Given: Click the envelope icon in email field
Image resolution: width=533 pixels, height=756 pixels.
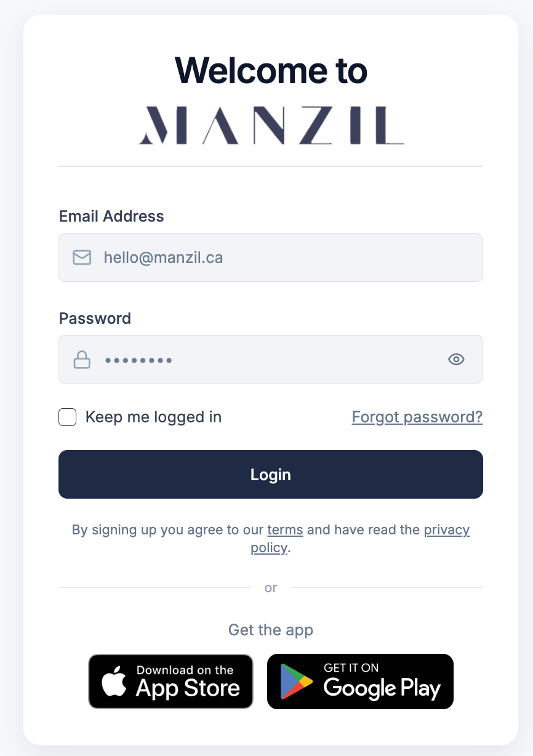Looking at the screenshot, I should coord(82,257).
